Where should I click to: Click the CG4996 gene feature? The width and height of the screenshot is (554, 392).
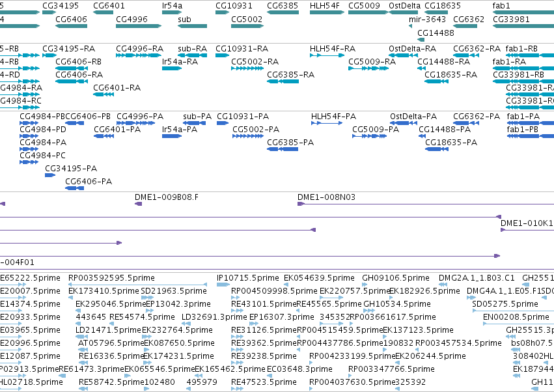[x=139, y=26]
